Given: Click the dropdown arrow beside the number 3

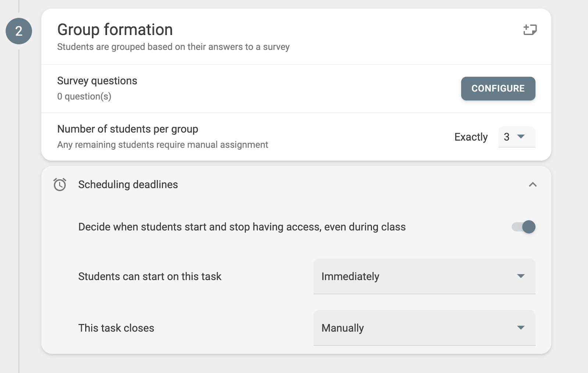Looking at the screenshot, I should click(521, 137).
